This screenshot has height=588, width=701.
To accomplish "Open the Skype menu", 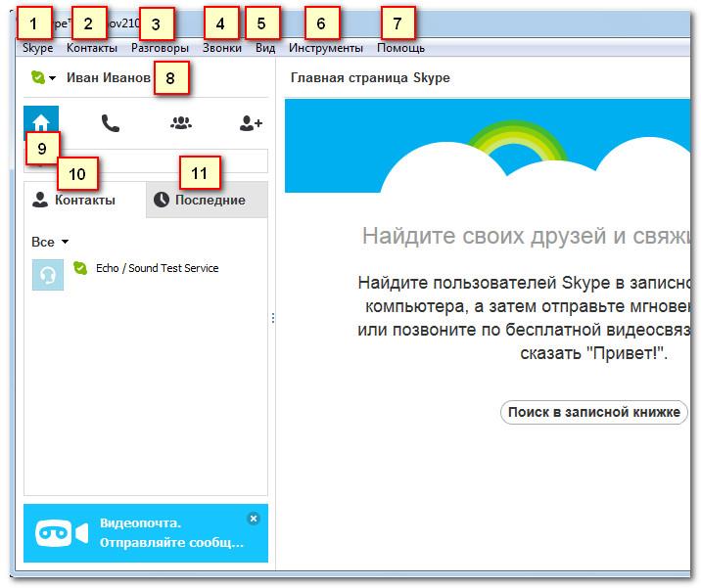I will point(37,48).
